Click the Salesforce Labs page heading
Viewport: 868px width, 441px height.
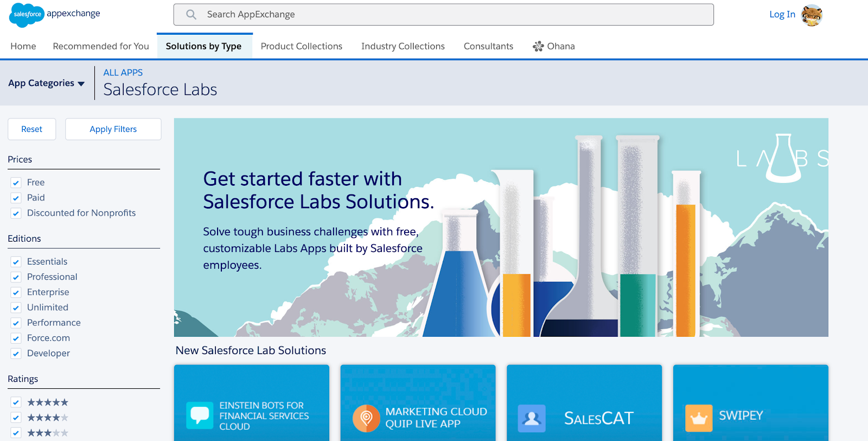(x=161, y=90)
